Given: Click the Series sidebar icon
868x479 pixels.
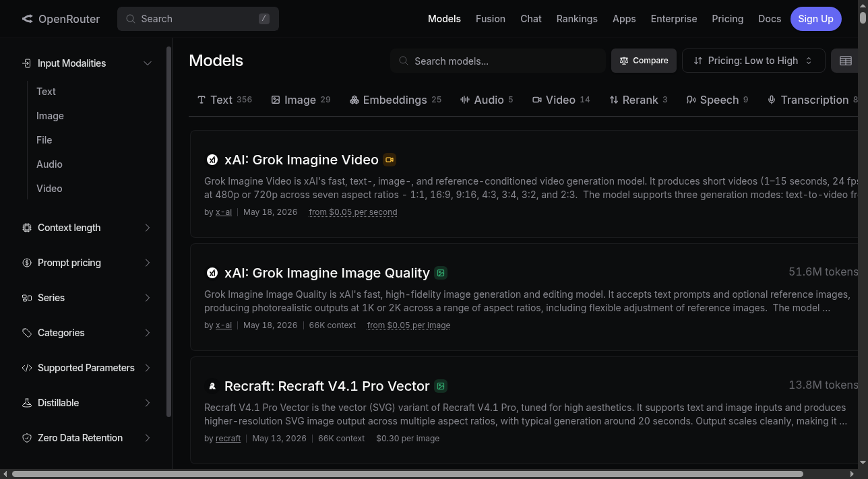Looking at the screenshot, I should pos(27,298).
